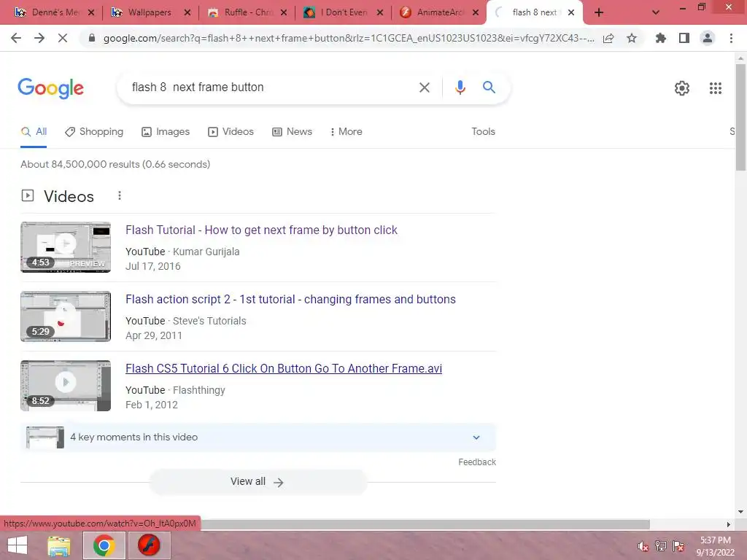747x560 pixels.
Task: Stop the page loading with the X button
Action: (x=63, y=38)
